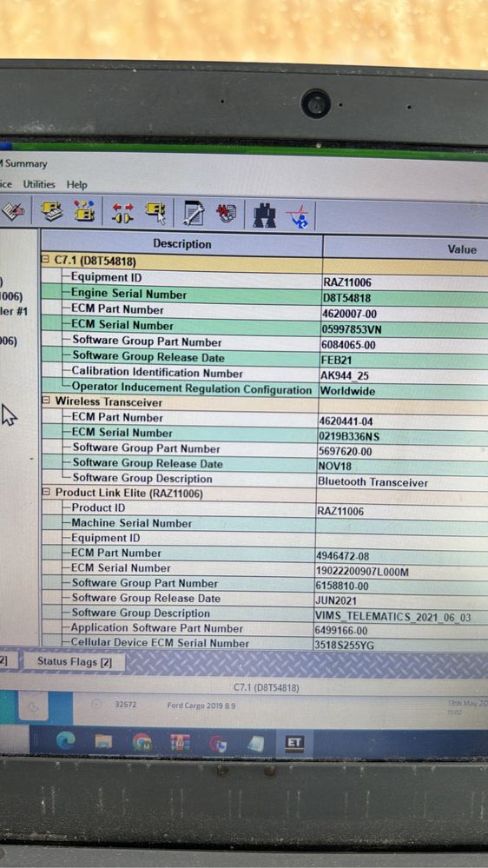This screenshot has height=868, width=488.
Task: Collapse the Product Link Elite group
Action: click(x=47, y=493)
